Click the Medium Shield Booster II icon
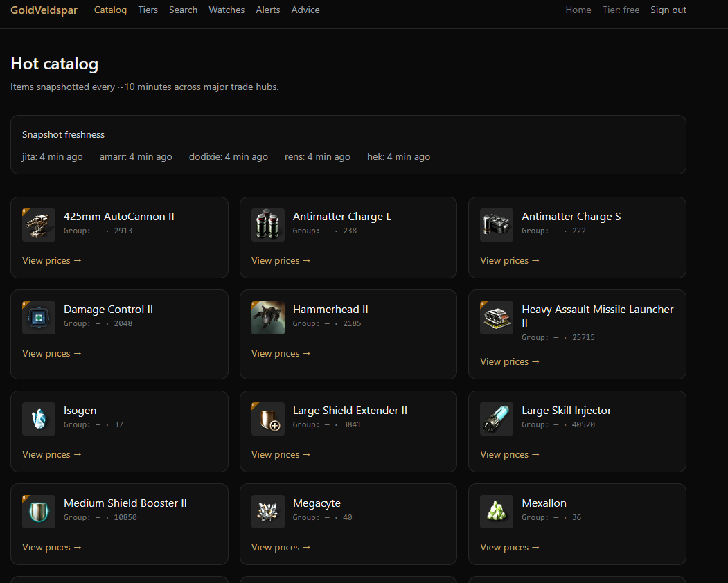This screenshot has width=728, height=583. pos(39,512)
